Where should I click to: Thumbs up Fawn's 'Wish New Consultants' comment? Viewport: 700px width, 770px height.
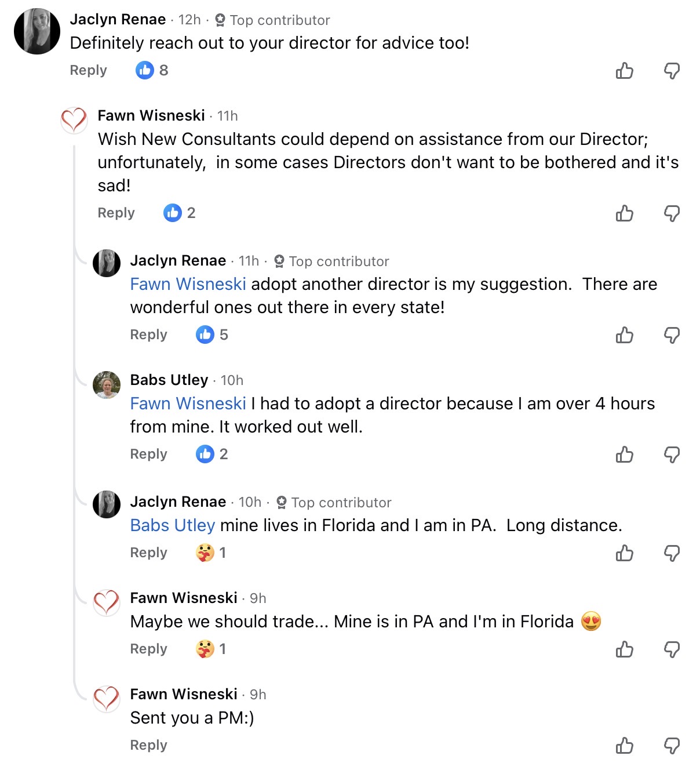tap(624, 213)
